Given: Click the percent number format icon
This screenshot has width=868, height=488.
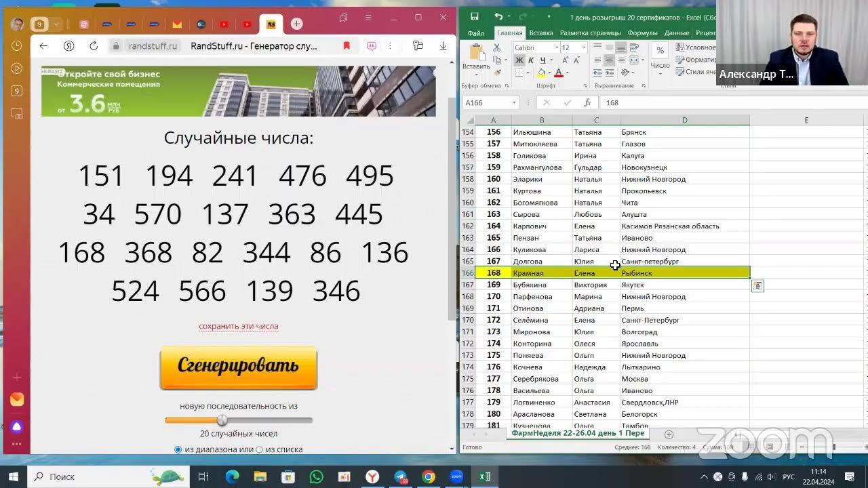Looking at the screenshot, I should pos(660,51).
